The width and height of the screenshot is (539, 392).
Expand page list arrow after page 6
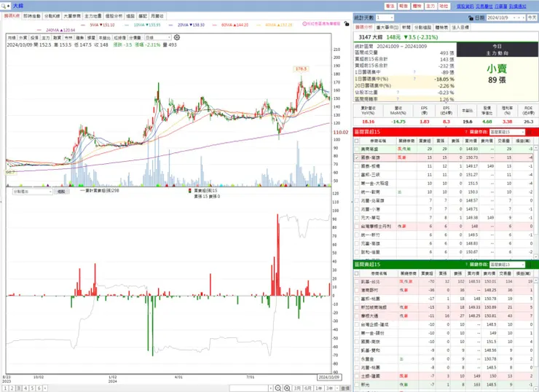coord(45,388)
